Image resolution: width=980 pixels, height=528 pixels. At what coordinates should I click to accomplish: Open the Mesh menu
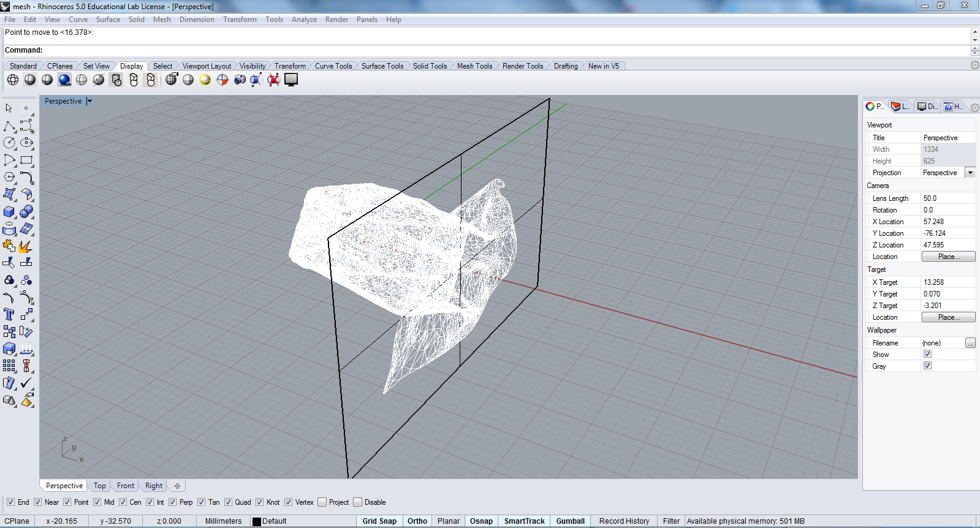162,20
